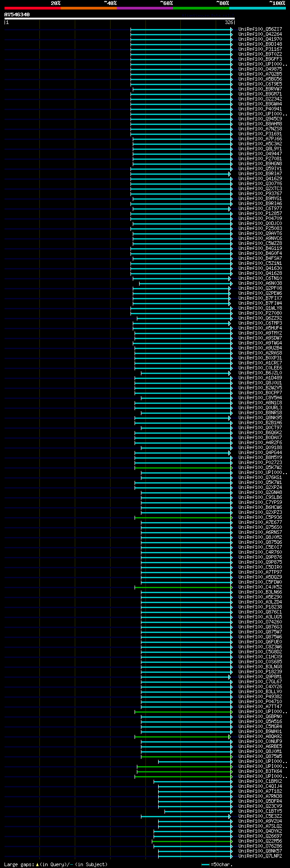The image size is (290, 868).
Task: Click the =50char. scale legend
Action: (x=217, y=864)
